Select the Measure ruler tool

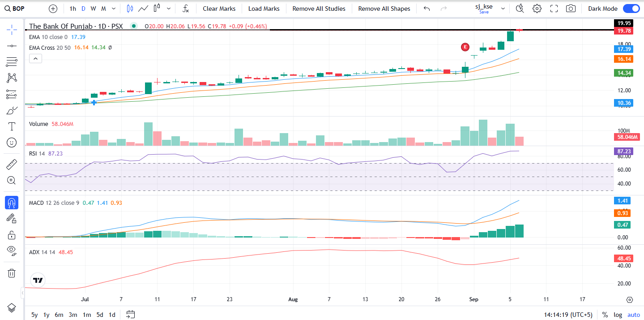coord(12,164)
